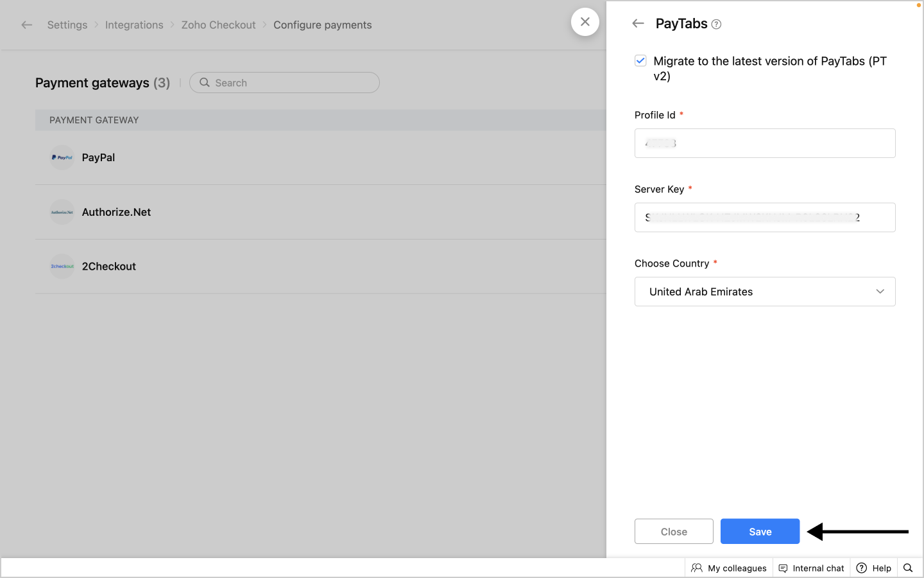Navigate to Zoho Checkout breadcrumb
The image size is (924, 578).
click(x=218, y=25)
